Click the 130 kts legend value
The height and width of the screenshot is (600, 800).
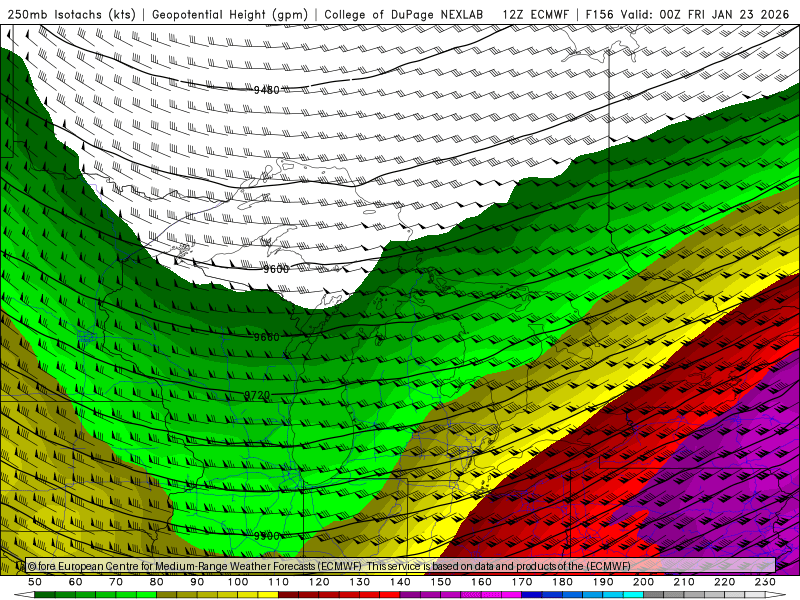[359, 582]
